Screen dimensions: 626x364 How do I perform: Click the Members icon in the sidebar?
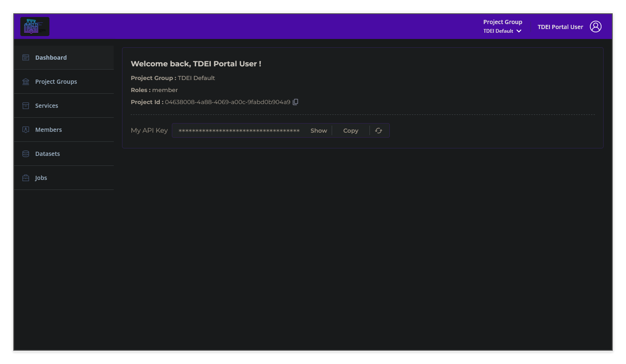click(x=25, y=129)
